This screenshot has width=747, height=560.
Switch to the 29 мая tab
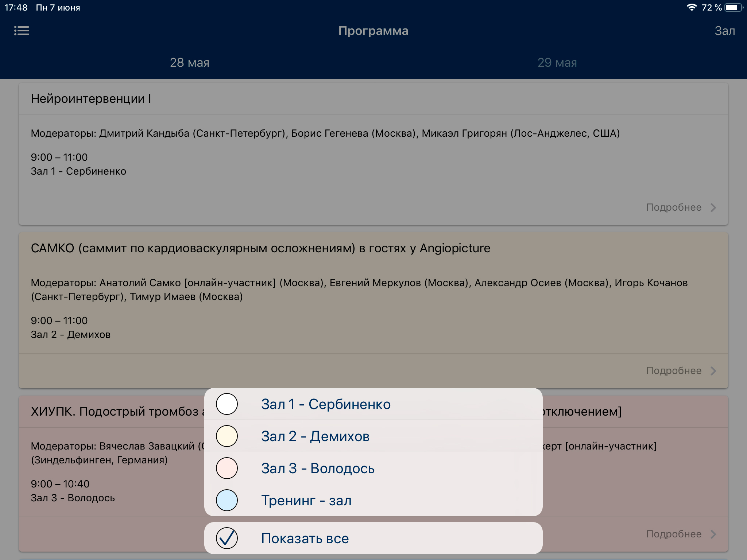point(557,63)
